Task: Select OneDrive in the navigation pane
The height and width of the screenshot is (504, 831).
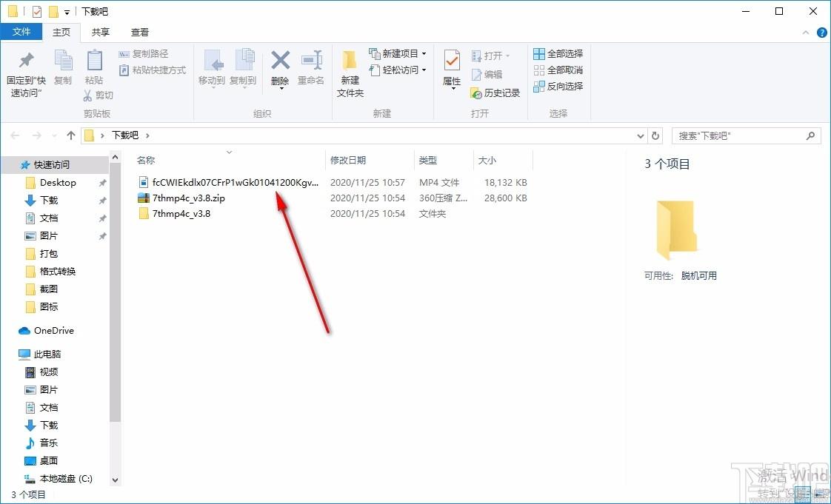Action: pos(53,330)
